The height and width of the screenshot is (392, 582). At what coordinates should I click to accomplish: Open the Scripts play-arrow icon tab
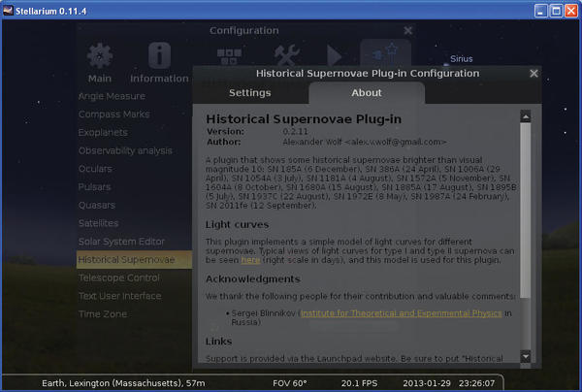pos(334,55)
